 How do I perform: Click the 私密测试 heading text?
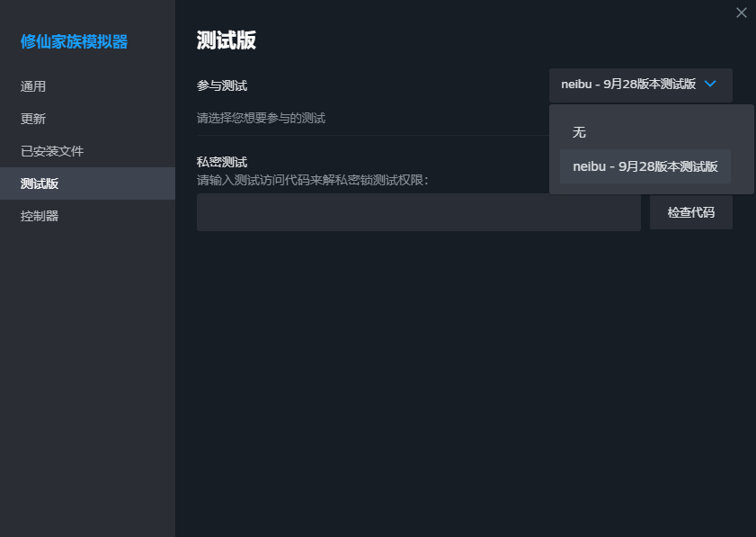coord(222,162)
